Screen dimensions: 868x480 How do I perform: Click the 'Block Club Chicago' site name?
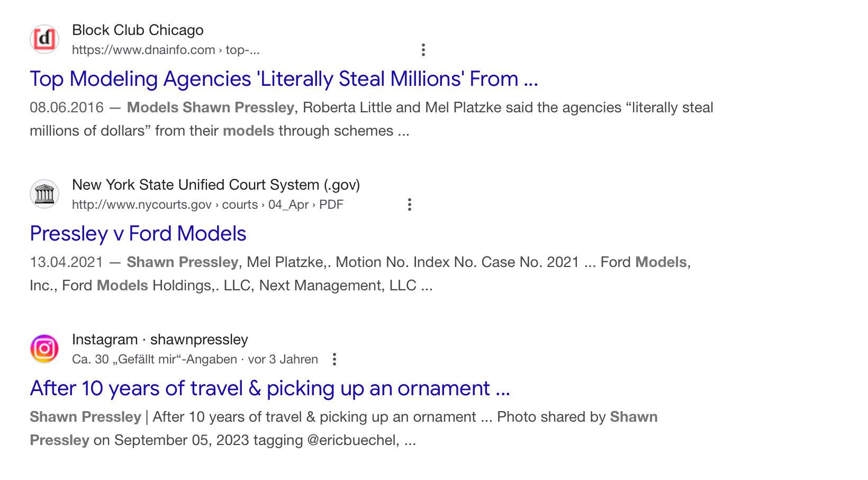coord(138,30)
